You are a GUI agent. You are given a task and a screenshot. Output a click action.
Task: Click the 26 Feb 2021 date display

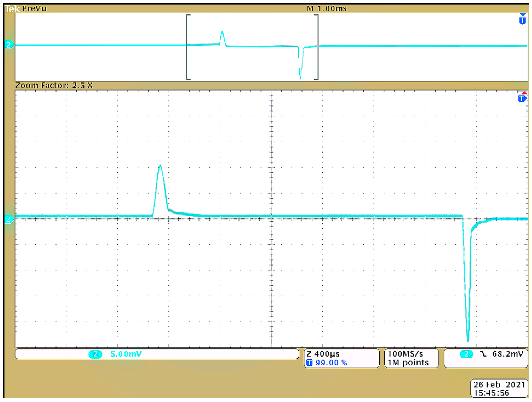(499, 385)
